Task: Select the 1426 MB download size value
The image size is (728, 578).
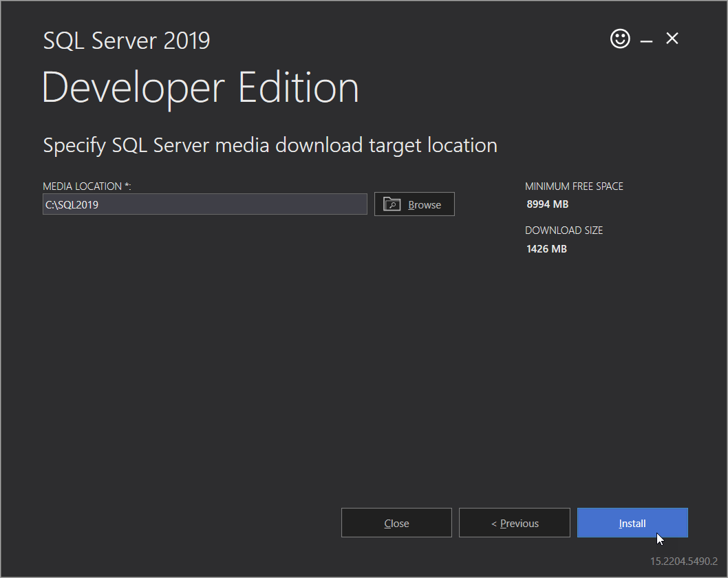Action: pyautogui.click(x=546, y=249)
